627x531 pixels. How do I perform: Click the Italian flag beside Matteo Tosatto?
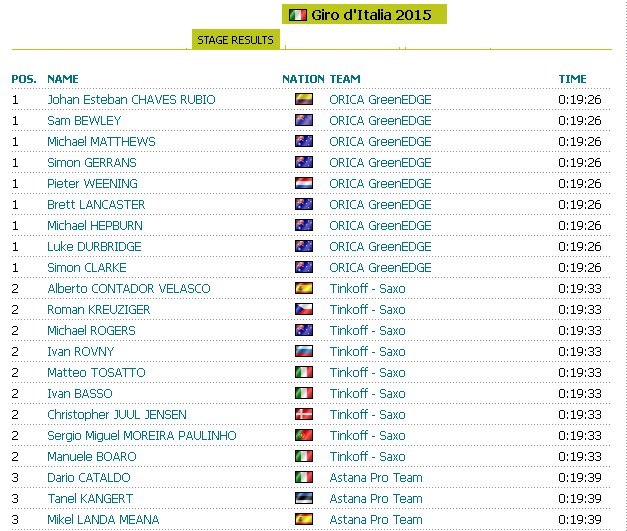pyautogui.click(x=304, y=372)
